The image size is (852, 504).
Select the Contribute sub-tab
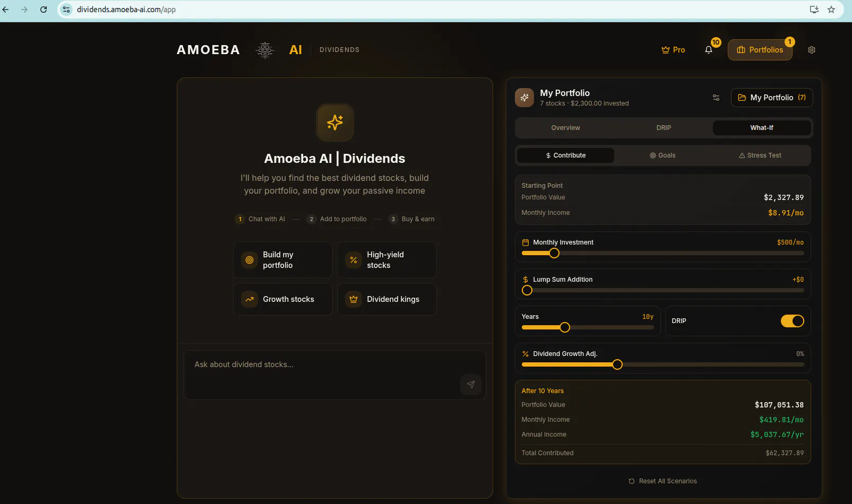coord(565,155)
